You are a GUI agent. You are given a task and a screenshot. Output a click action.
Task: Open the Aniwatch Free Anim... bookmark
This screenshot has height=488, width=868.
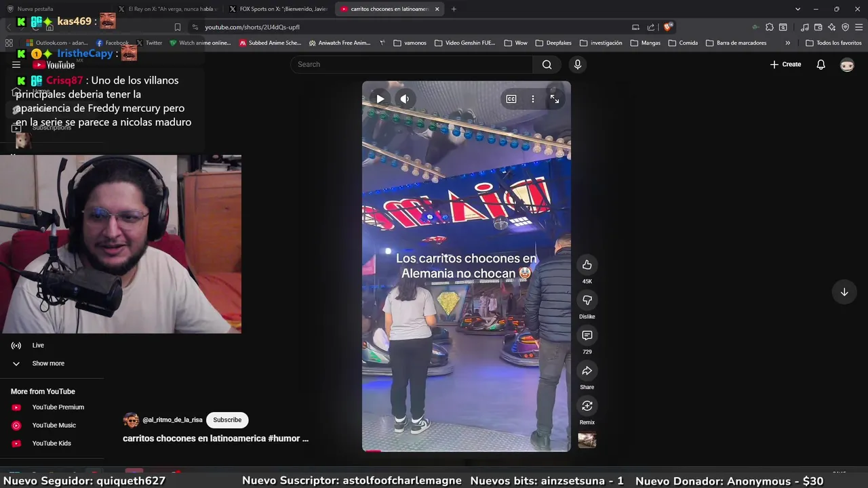340,43
